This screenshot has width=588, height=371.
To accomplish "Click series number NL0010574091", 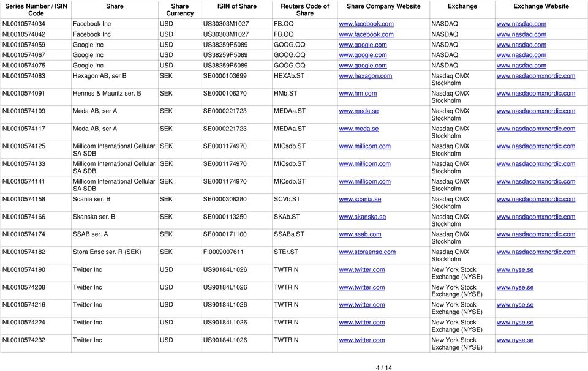I will tap(24, 94).
